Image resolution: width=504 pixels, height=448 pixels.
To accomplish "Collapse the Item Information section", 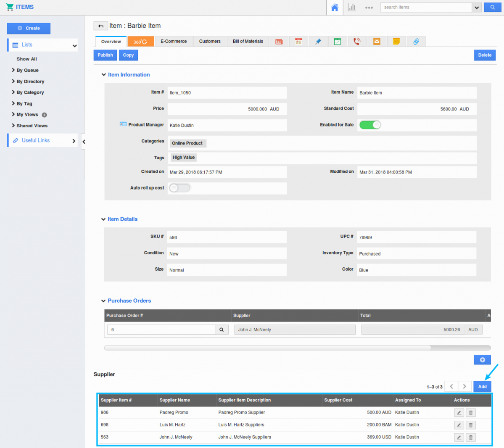I will 104,75.
